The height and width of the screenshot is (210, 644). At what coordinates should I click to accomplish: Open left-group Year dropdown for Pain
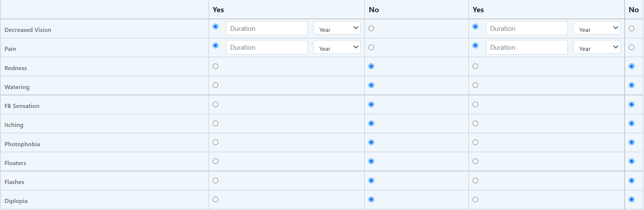[x=337, y=47]
